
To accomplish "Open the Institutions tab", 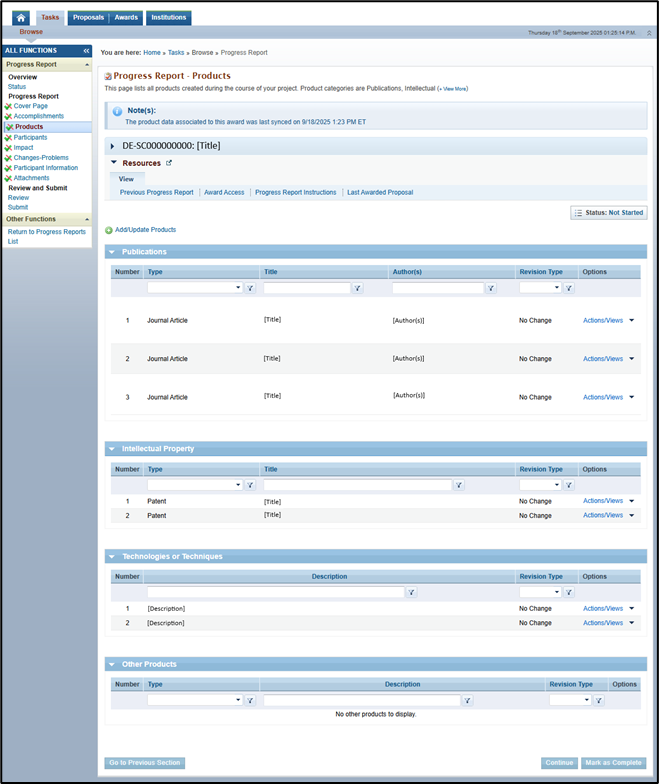I will click(168, 18).
